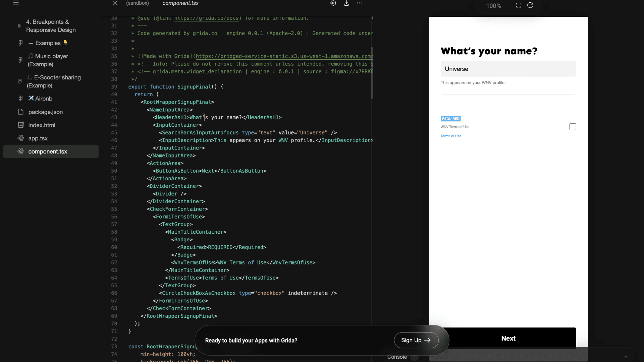Screen dimensions: 644x362
Task: Open the 100% zoom level control
Action: click(493, 6)
